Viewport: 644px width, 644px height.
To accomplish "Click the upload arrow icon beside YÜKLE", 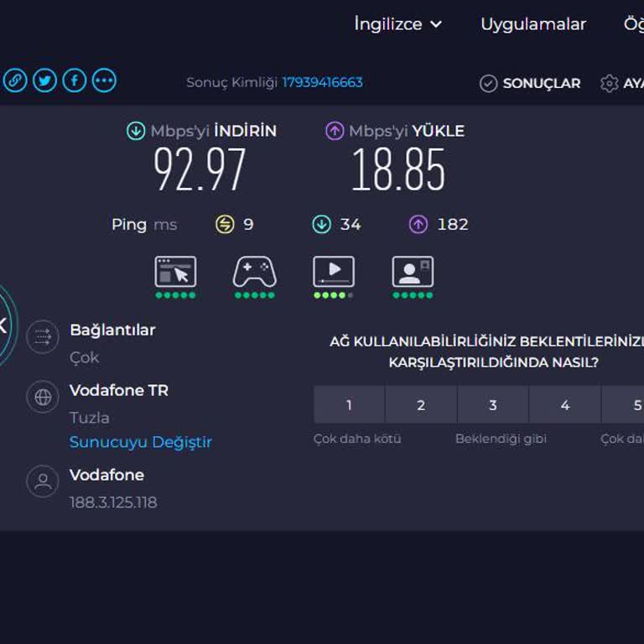I will click(335, 131).
